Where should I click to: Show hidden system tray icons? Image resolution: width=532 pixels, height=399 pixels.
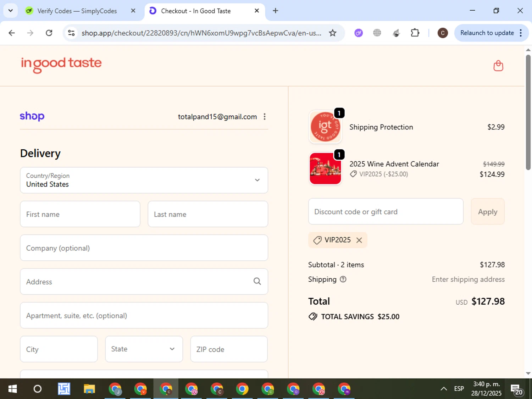point(443,389)
